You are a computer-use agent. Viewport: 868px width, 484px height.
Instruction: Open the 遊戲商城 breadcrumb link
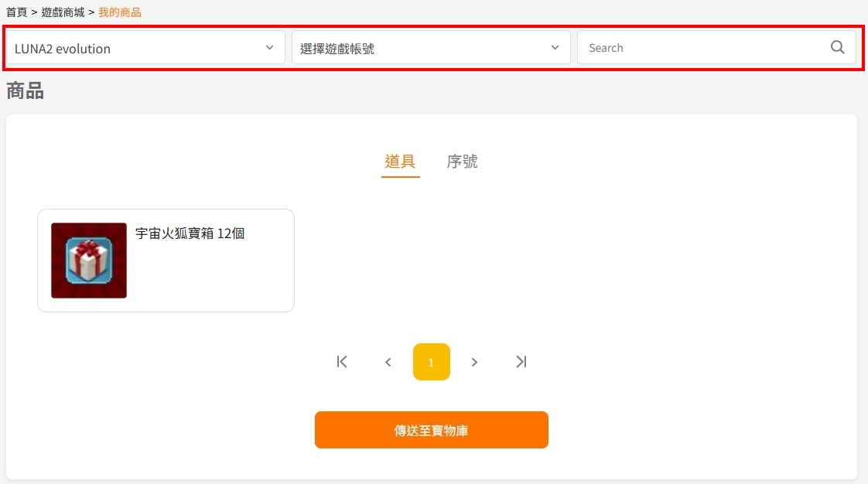coord(63,12)
